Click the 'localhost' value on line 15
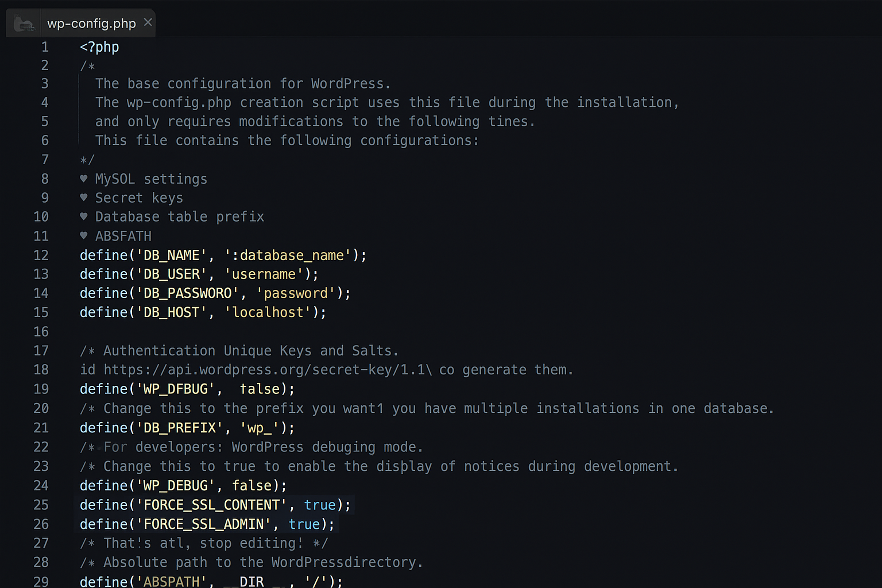 (x=268, y=312)
